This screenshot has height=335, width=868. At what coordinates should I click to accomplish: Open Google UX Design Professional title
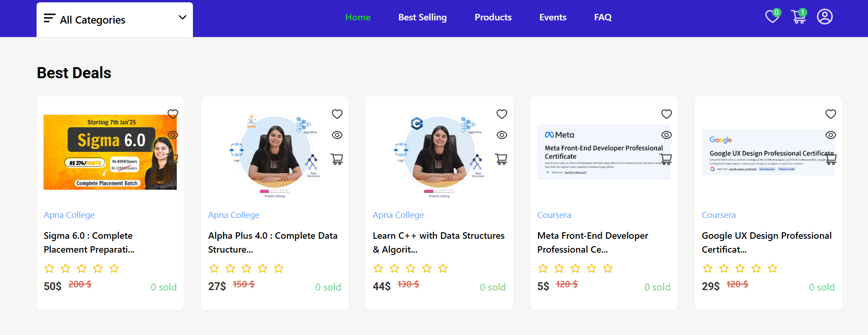point(767,242)
